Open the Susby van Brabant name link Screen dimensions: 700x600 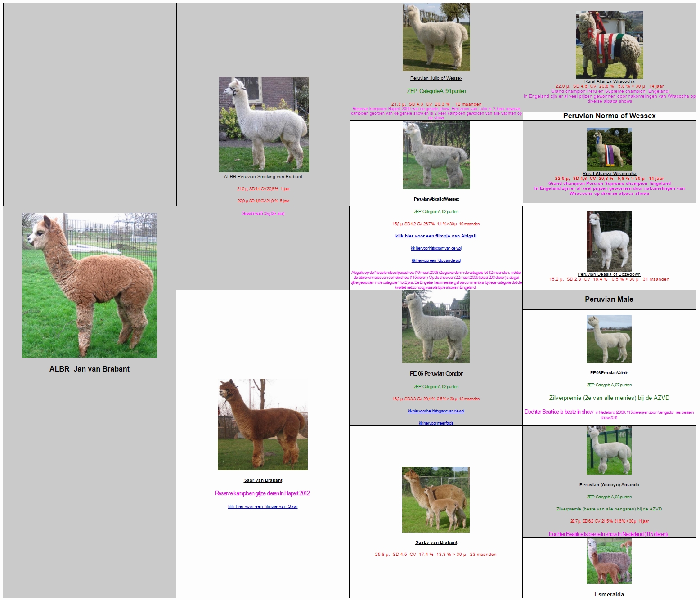coord(436,542)
